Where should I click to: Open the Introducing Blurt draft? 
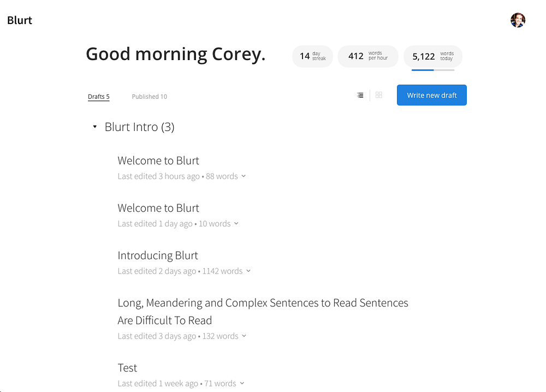[158, 256]
